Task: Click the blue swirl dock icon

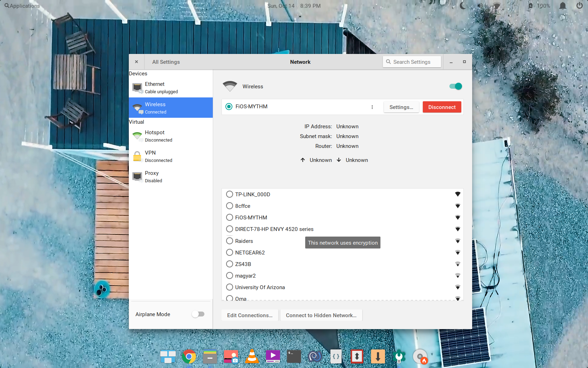Action: [x=315, y=357]
